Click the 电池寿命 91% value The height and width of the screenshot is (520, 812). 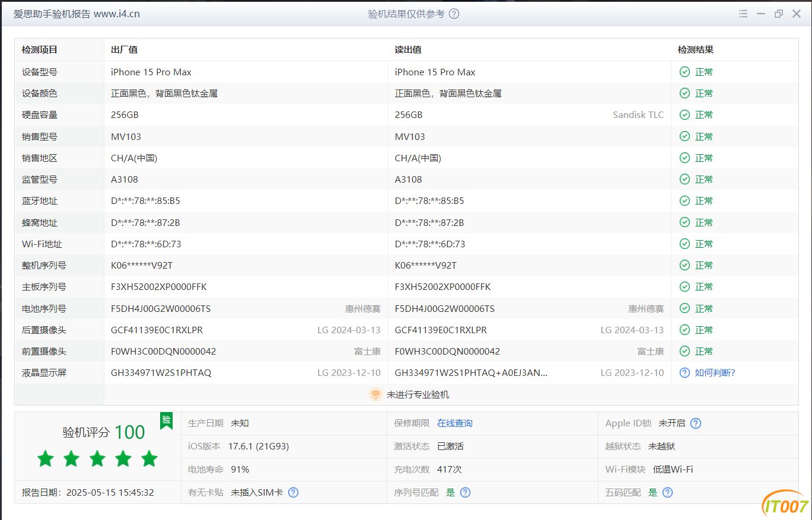click(240, 470)
